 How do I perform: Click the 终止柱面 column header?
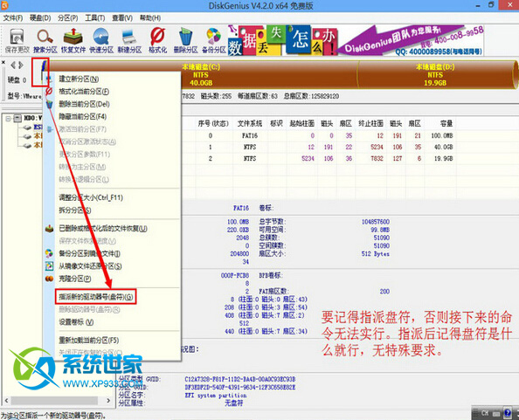(370, 124)
